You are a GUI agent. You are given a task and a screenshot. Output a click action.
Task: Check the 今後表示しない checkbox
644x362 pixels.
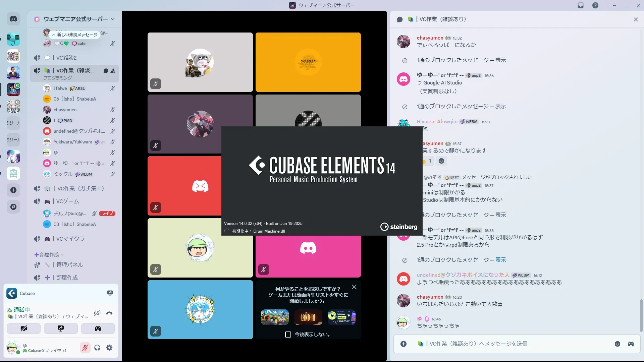(288, 335)
